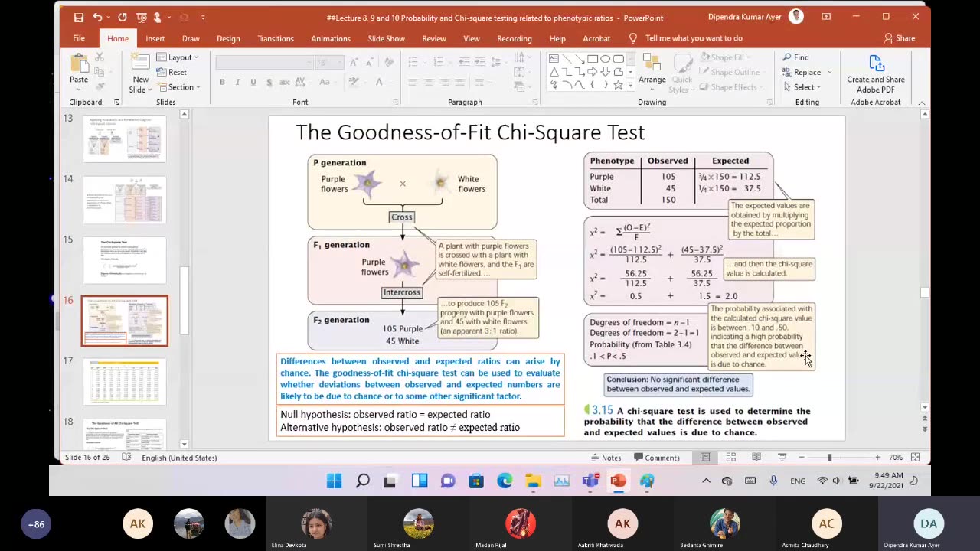Click Increase Font Size icon
The height and width of the screenshot is (551, 980).
tap(354, 62)
